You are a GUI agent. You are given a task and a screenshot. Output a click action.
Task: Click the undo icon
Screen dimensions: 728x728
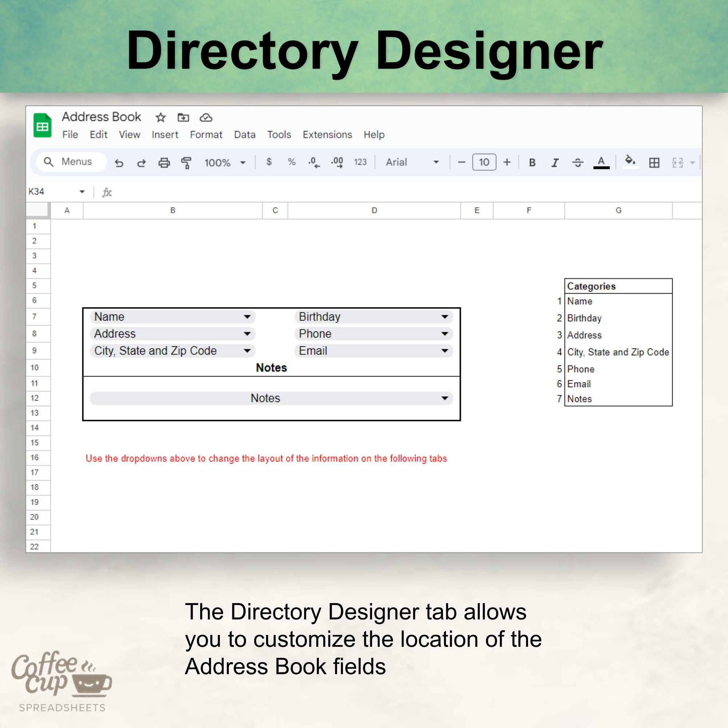pos(120,162)
